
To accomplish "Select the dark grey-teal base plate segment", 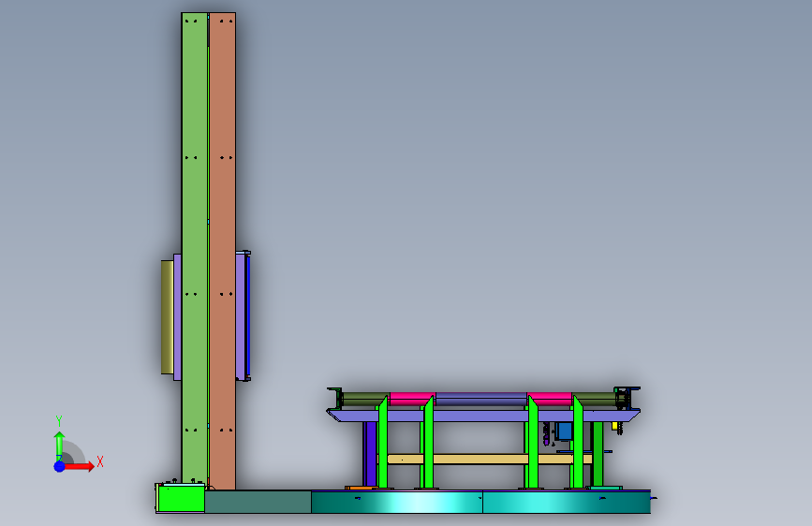I will coord(258,502).
